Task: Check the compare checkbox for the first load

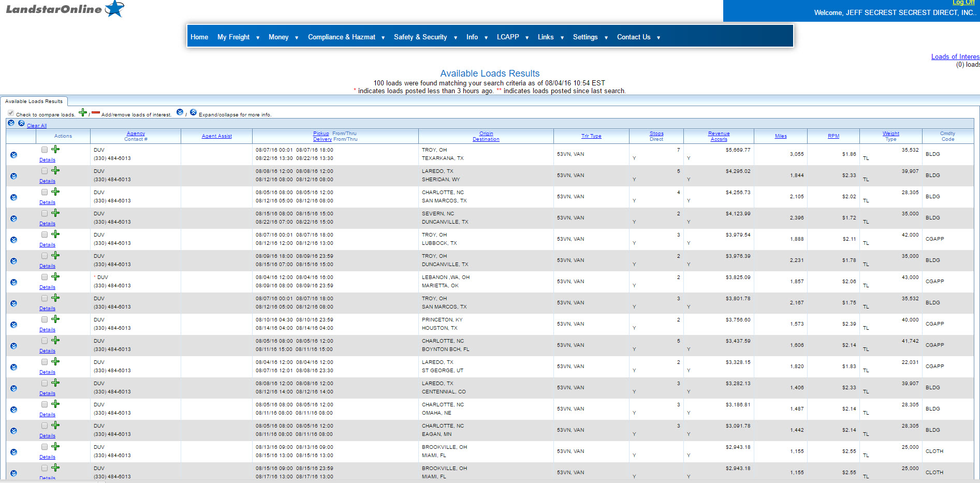Action: point(45,149)
